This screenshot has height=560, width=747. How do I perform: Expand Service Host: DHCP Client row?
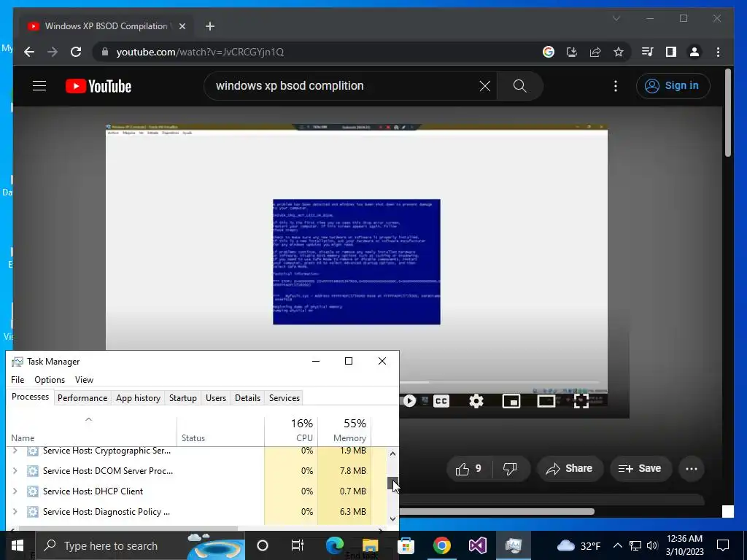(15, 491)
